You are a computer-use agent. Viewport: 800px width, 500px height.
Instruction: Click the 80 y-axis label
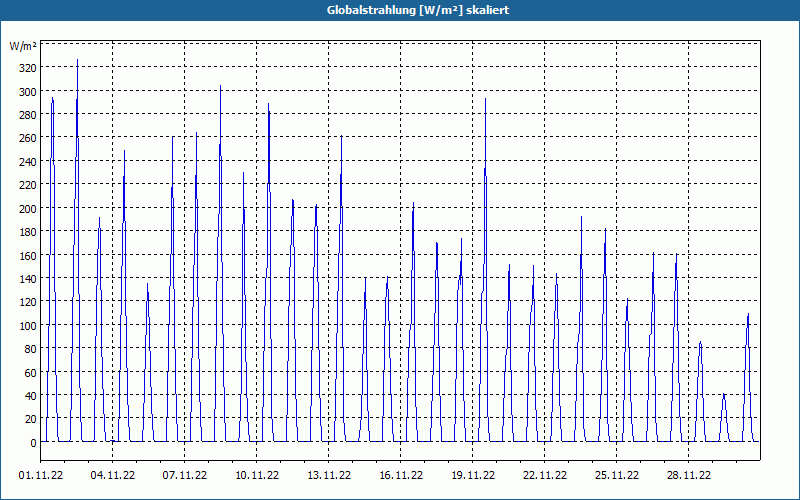(30, 349)
